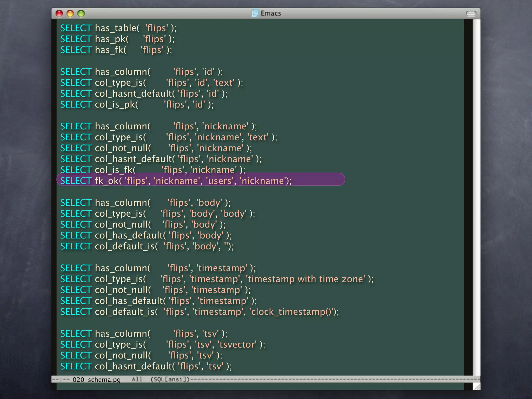Click the Emacs document icon in title bar

(x=255, y=13)
